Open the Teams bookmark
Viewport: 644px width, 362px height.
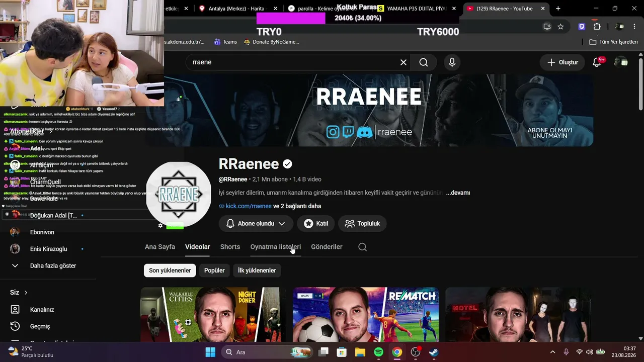[x=225, y=42]
